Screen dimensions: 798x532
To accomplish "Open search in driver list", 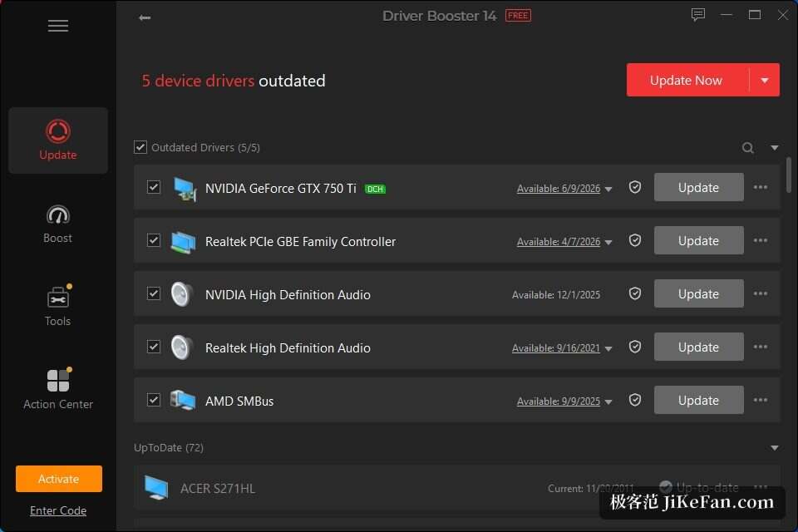I will (747, 148).
